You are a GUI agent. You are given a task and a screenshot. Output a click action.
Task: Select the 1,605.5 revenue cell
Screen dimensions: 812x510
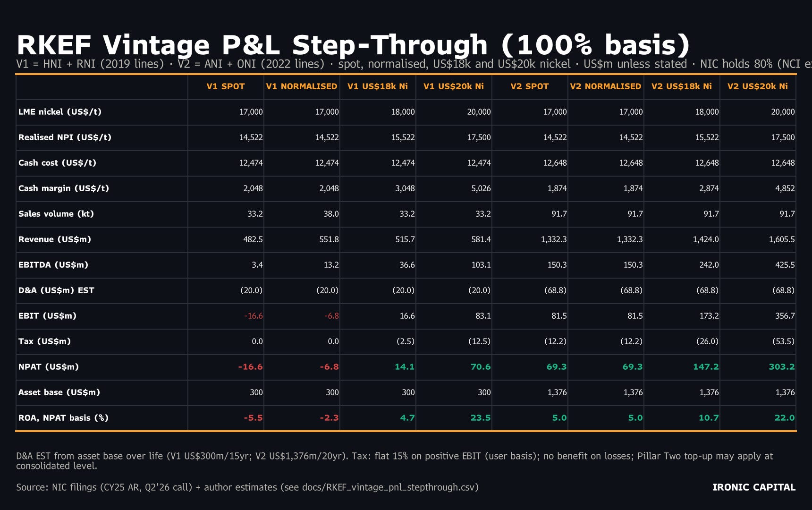[x=782, y=239]
